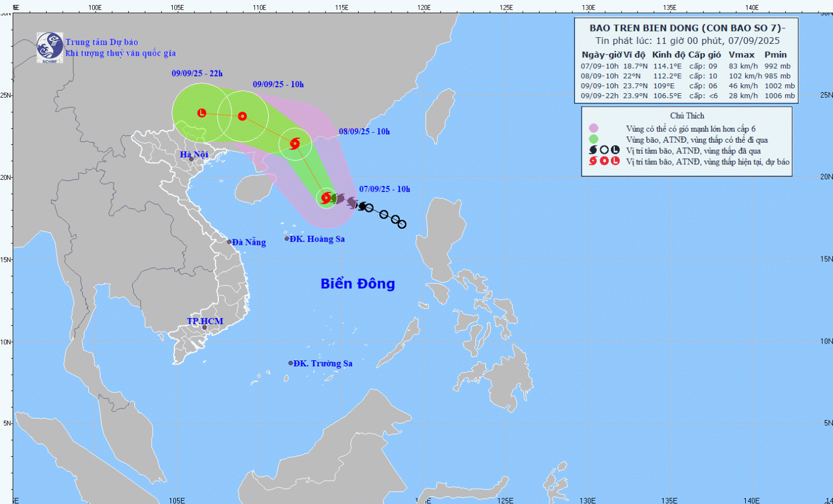Click the red forecast-position symbols in the legend
The height and width of the screenshot is (504, 833).
[x=604, y=161]
